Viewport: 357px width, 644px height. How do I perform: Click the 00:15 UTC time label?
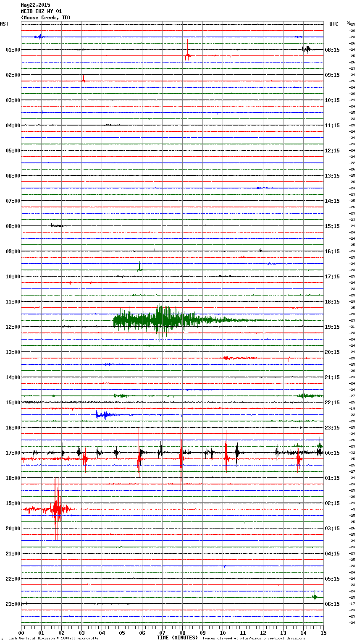pos(332,453)
